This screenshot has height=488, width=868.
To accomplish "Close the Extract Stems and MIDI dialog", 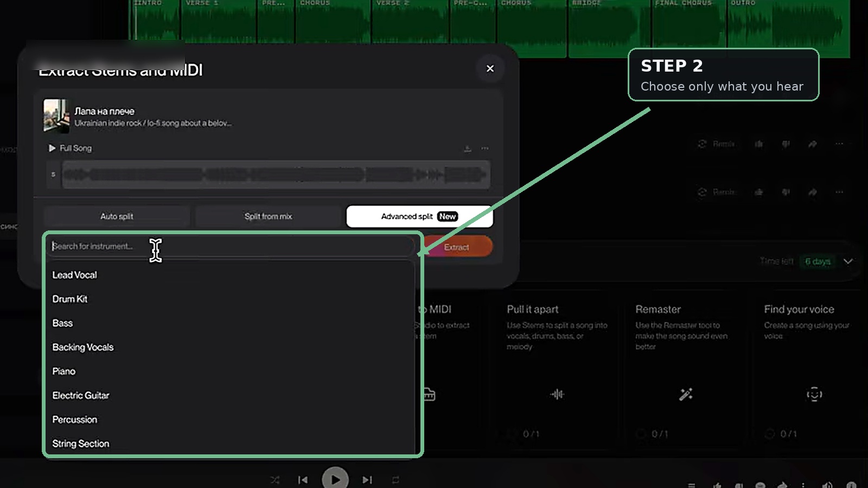I will [x=490, y=68].
